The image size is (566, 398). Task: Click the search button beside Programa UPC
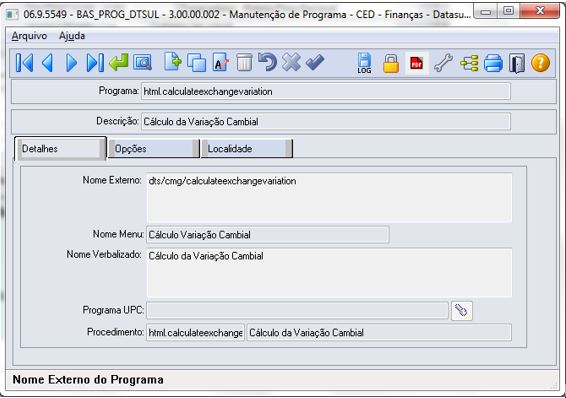tap(462, 310)
